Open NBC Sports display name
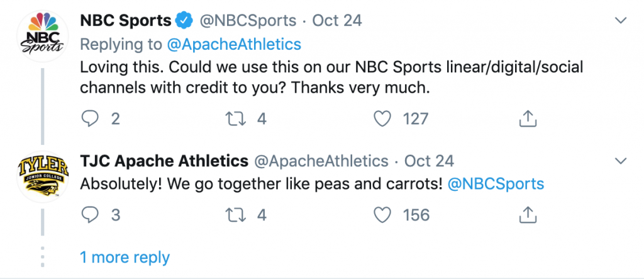 (126, 20)
